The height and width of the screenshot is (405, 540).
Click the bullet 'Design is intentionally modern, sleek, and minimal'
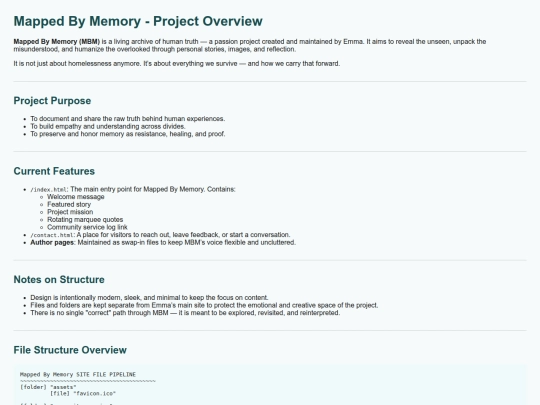pyautogui.click(x=149, y=298)
